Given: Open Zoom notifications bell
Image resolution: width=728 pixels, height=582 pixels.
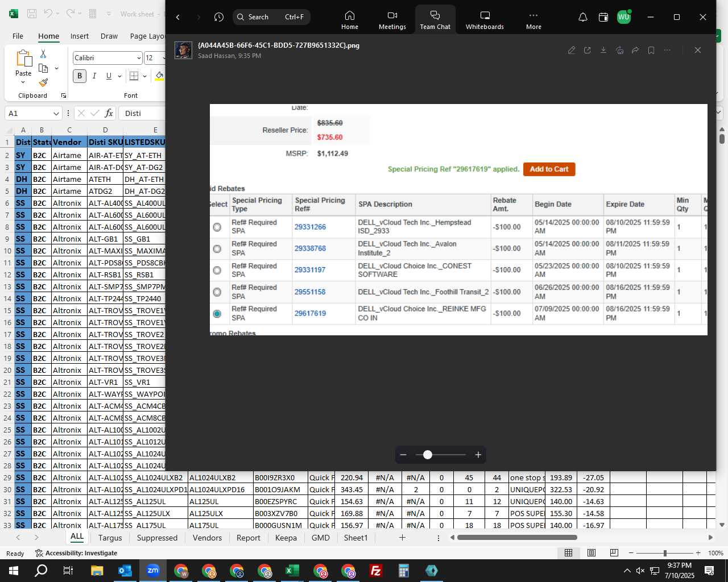Looking at the screenshot, I should coord(583,17).
